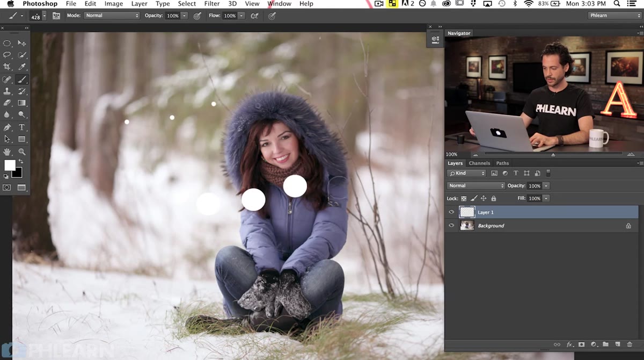Open brush Opacity slider dropdown
The image size is (644, 360).
[185, 16]
